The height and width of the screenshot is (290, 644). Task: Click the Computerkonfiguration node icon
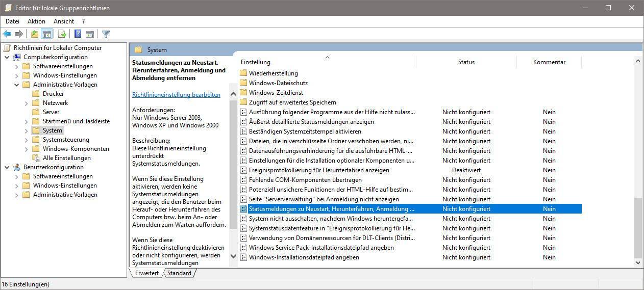click(17, 57)
